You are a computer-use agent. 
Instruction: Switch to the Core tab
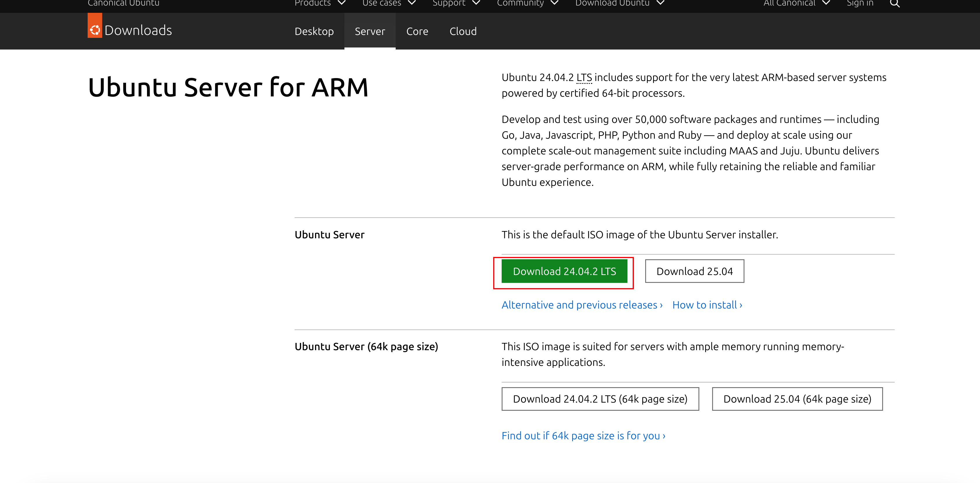click(x=417, y=31)
